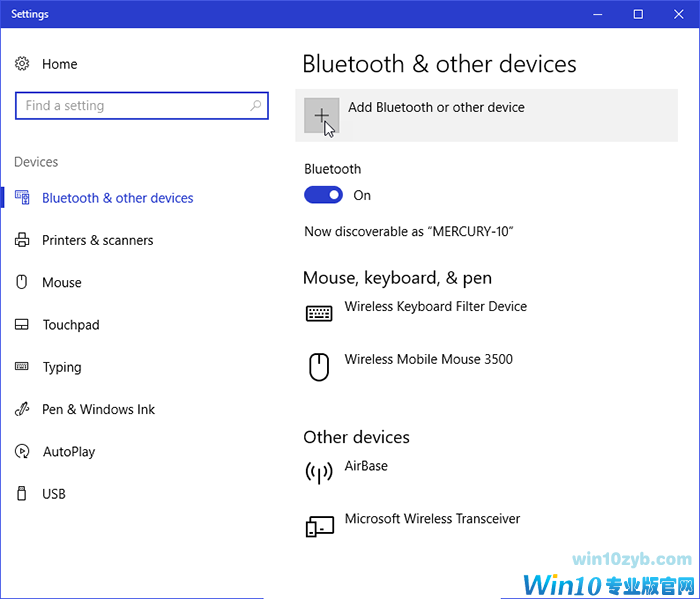Maximize the Settings window
700x599 pixels.
638,14
